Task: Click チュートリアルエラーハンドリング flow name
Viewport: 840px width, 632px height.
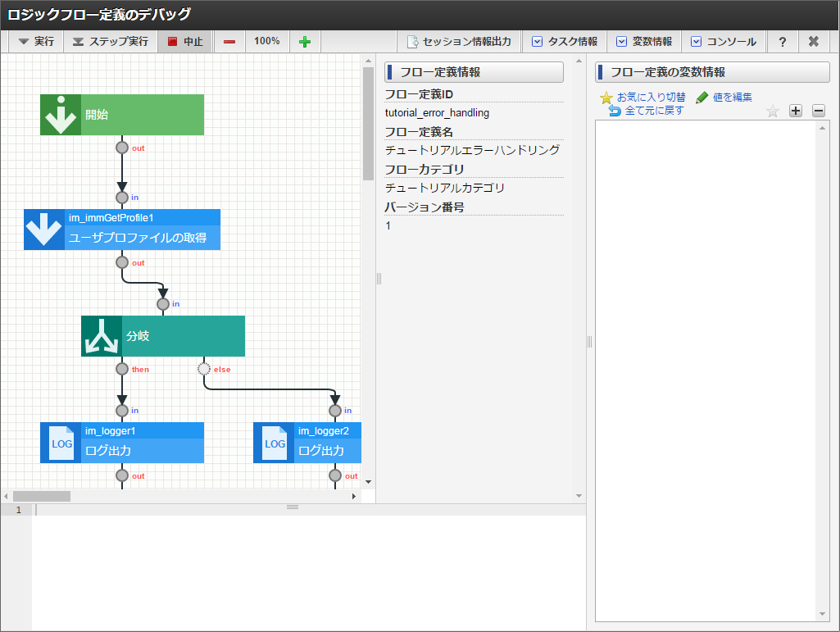Action: point(472,150)
